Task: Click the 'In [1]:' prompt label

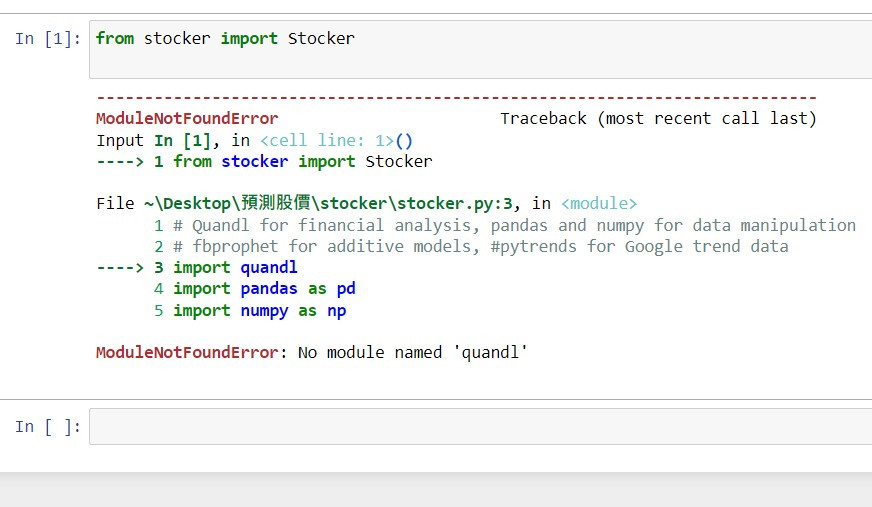Action: pos(48,39)
